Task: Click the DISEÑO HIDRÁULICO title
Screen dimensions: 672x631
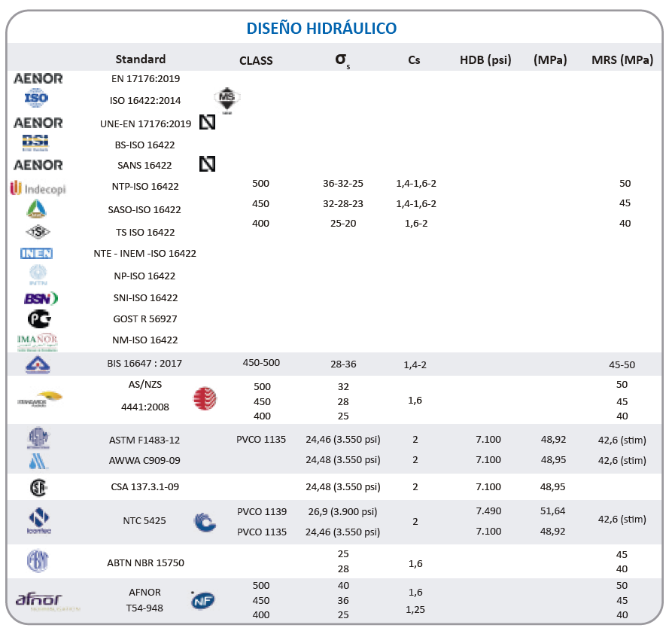Action: point(321,29)
